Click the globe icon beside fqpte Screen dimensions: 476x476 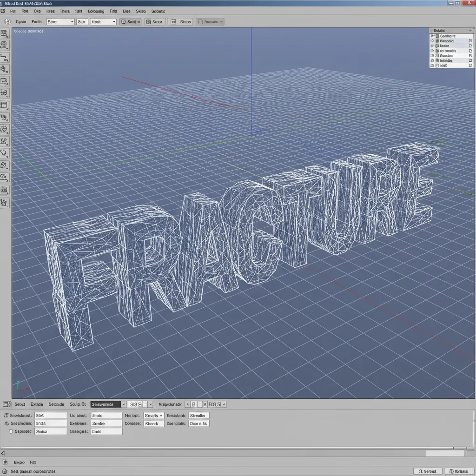pyautogui.click(x=7, y=21)
